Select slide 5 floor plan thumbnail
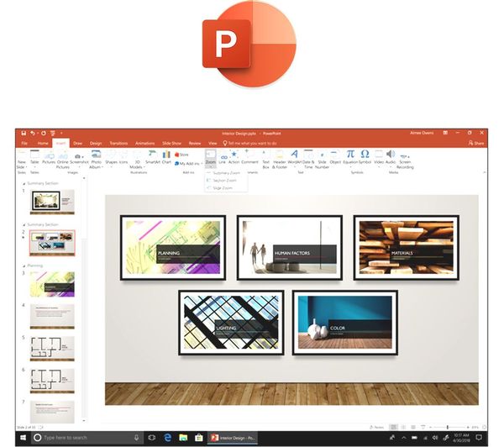504x447 pixels. [52, 349]
